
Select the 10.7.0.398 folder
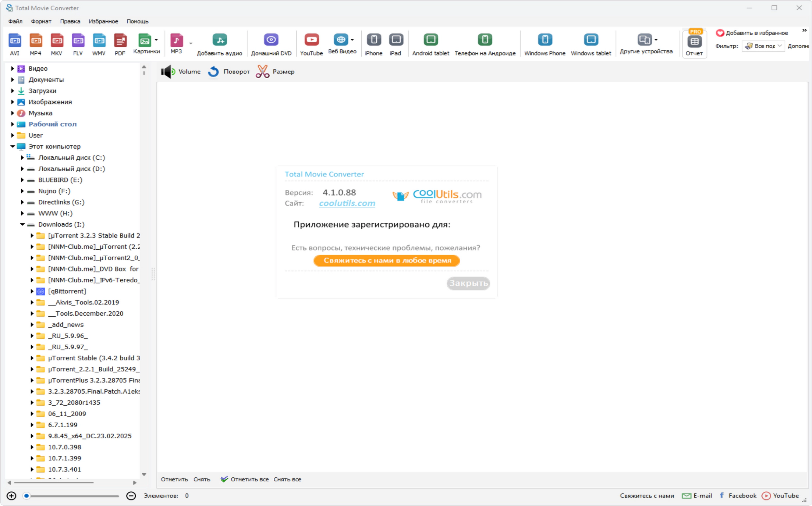(64, 447)
